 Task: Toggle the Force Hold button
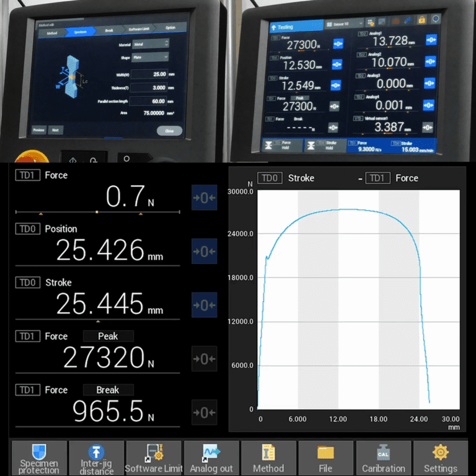click(x=283, y=146)
